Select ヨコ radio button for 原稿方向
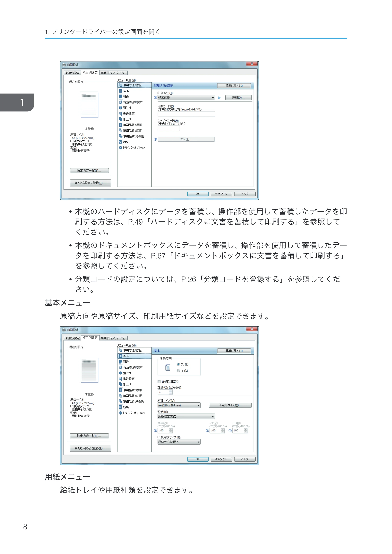The image size is (392, 554). (178, 371)
